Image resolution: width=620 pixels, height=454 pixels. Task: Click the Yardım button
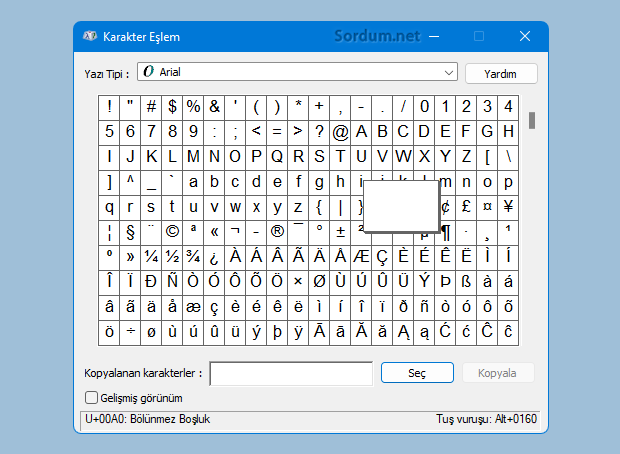pyautogui.click(x=501, y=73)
